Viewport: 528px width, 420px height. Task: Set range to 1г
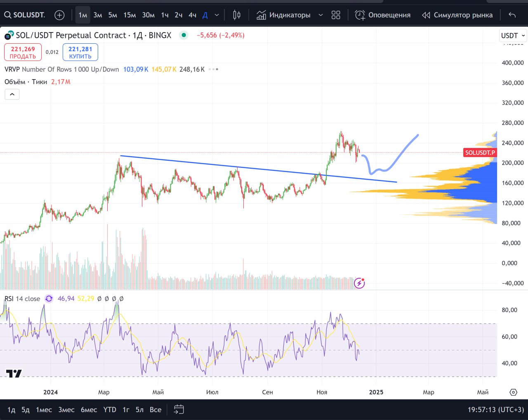click(x=126, y=410)
